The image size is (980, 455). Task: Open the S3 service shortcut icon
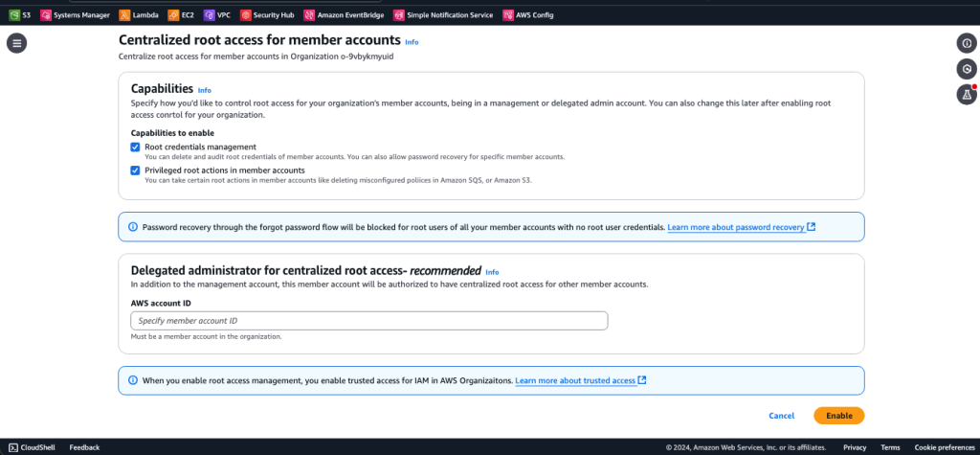click(x=13, y=15)
